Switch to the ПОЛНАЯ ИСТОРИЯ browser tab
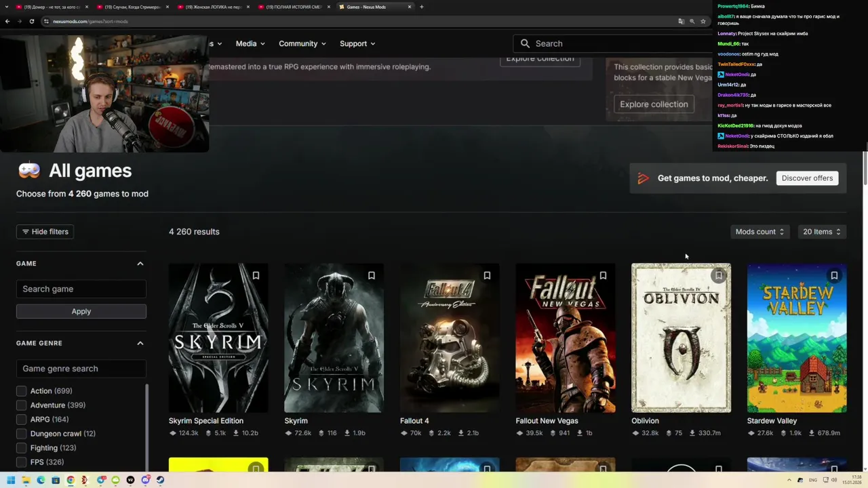The width and height of the screenshot is (868, 488). [294, 7]
